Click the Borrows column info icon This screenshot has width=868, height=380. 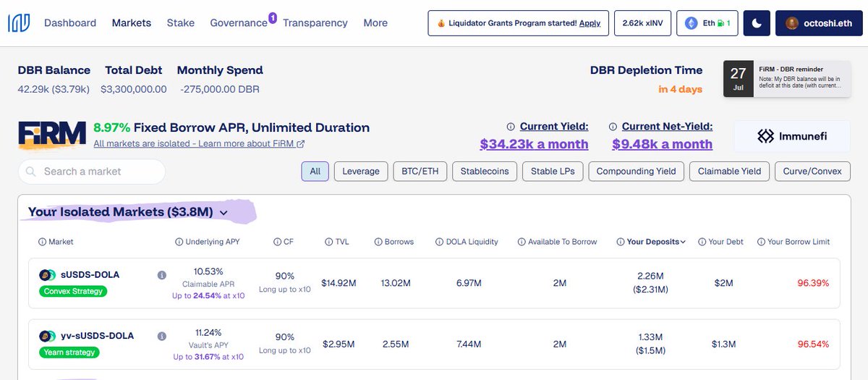tap(378, 242)
